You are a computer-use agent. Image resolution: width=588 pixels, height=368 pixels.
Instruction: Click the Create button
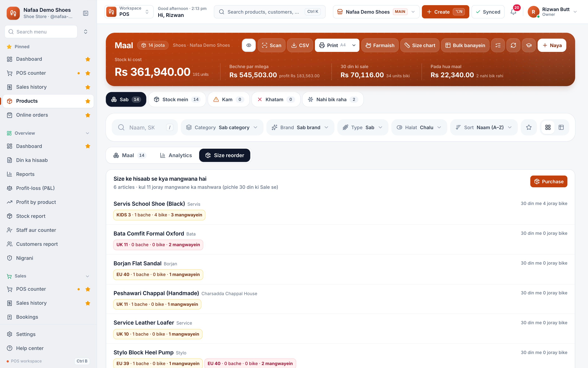coord(445,12)
